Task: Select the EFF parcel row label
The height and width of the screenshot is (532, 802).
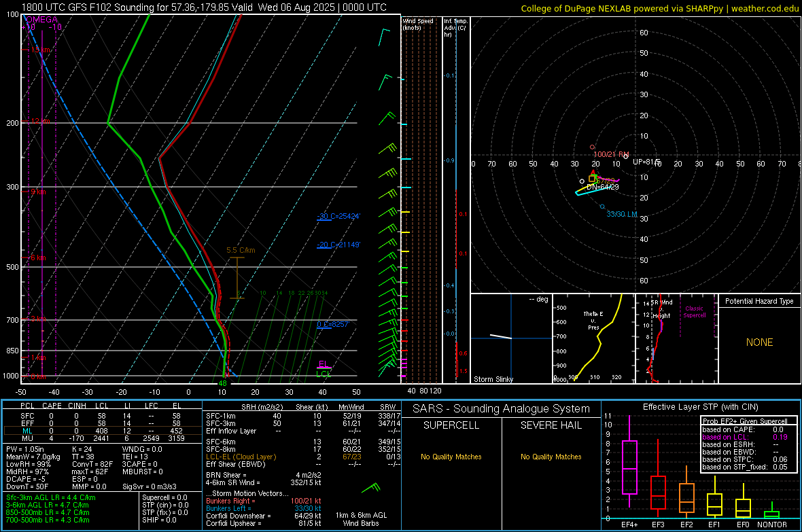Action: coord(27,423)
